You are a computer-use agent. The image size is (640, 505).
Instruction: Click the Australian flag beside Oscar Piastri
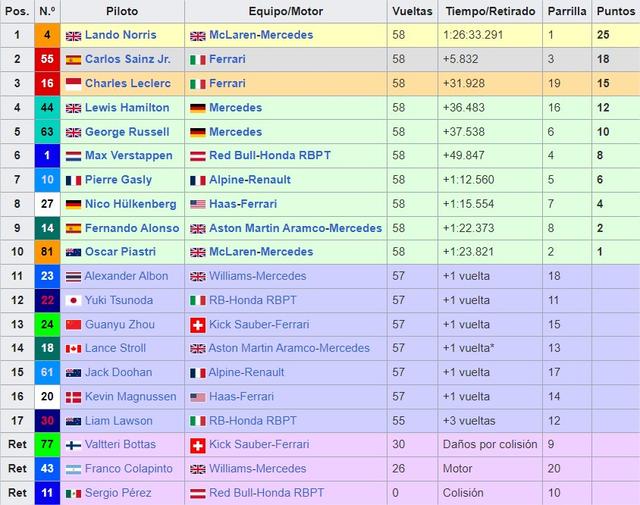pos(73,253)
